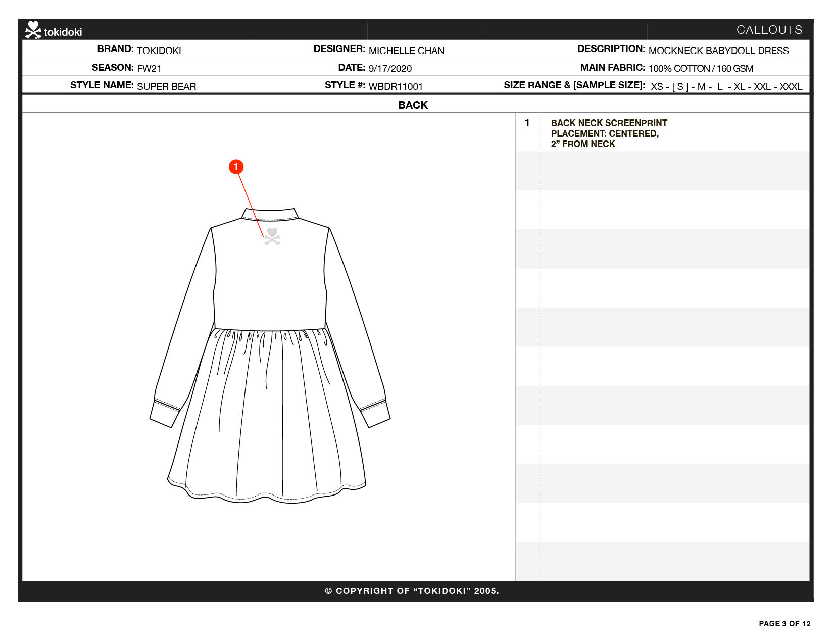Screen dimensions: 834x644
Task: Select the 'STYLE #:' label
Action: (x=345, y=85)
